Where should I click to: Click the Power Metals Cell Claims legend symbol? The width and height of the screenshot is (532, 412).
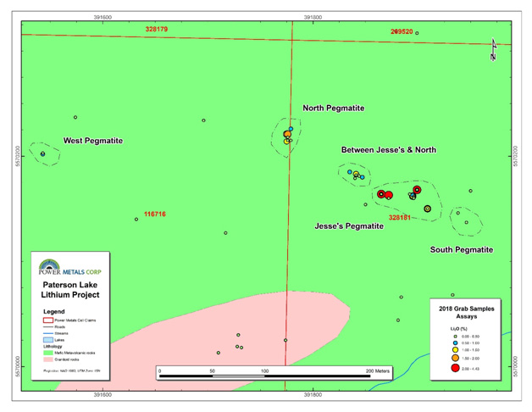pyautogui.click(x=47, y=320)
